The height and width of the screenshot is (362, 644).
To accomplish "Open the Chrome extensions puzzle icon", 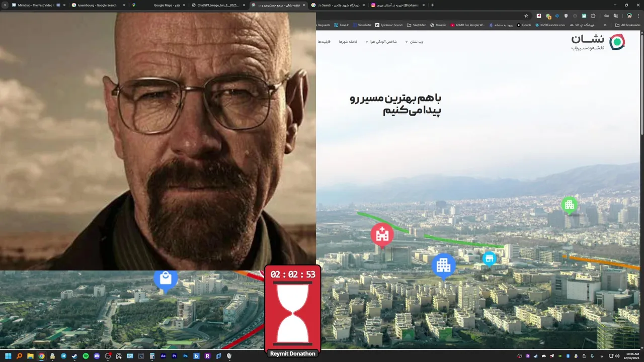I will (x=593, y=16).
